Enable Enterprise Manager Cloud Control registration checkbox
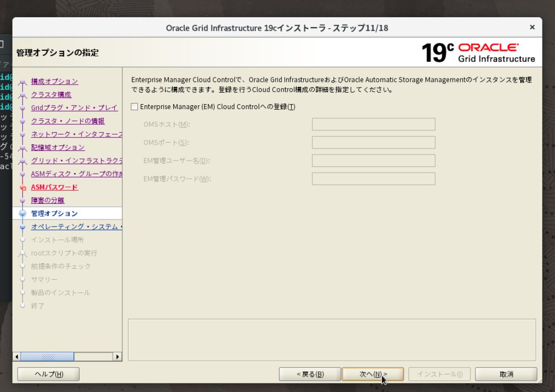Viewport: 555px width, 392px height. point(134,107)
